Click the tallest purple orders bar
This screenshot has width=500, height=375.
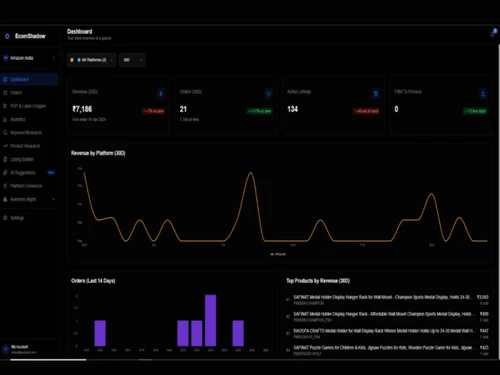click(210, 320)
